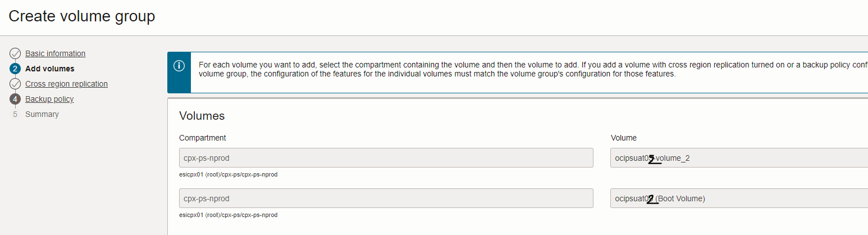Open second row Compartment dropdown
The height and width of the screenshot is (235, 868).
coord(386,198)
